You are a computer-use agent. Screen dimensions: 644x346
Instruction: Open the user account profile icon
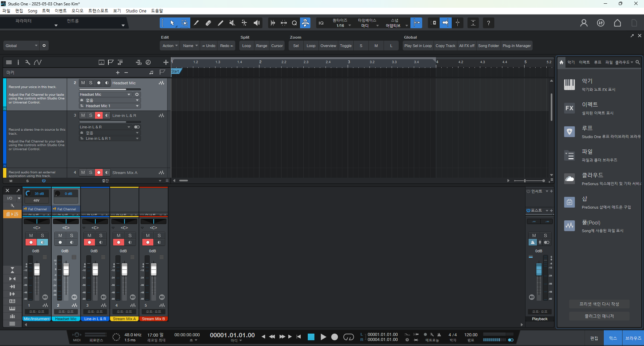[584, 23]
